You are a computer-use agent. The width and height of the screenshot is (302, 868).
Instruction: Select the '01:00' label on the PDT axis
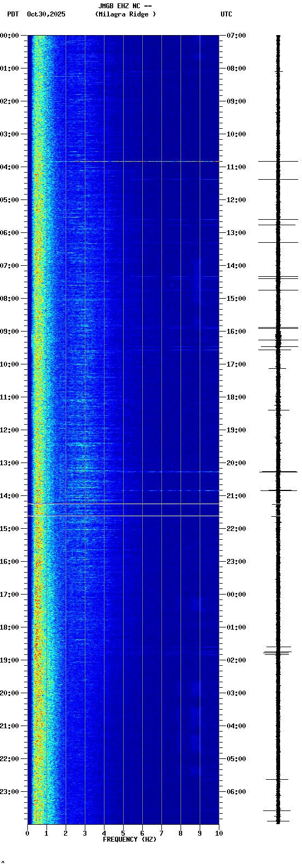point(9,68)
